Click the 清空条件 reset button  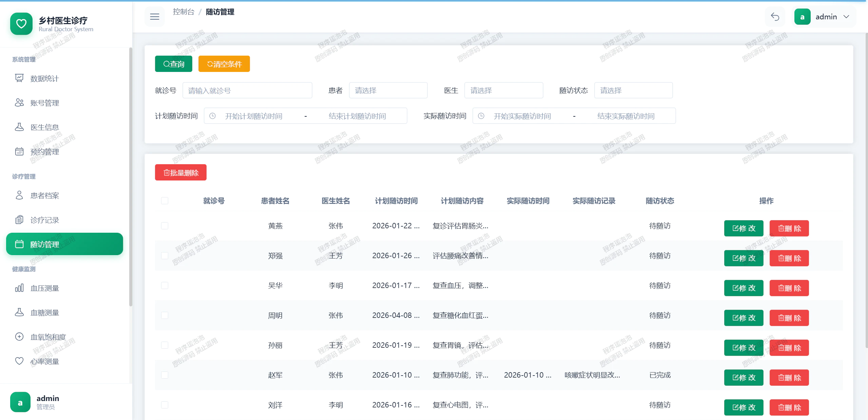(224, 64)
